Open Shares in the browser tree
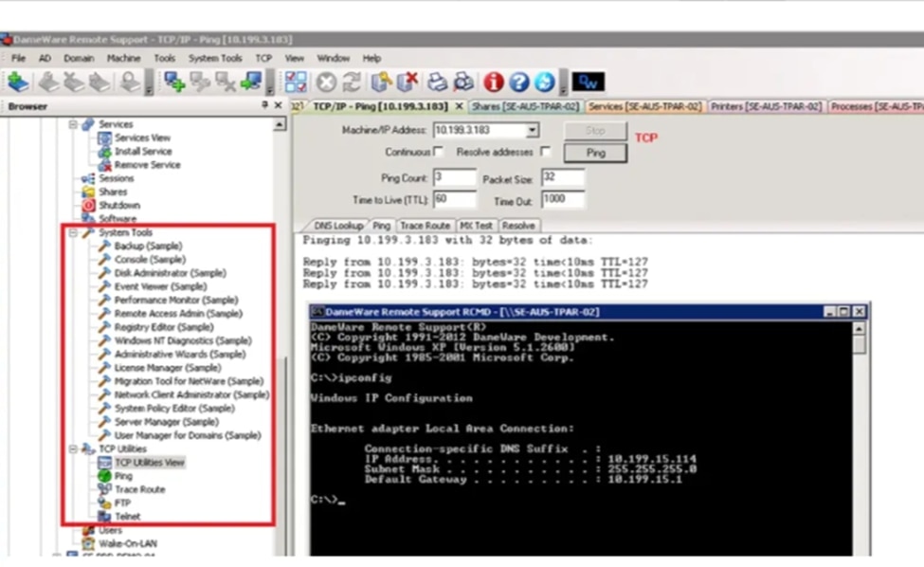The width and height of the screenshot is (924, 567). coord(113,192)
